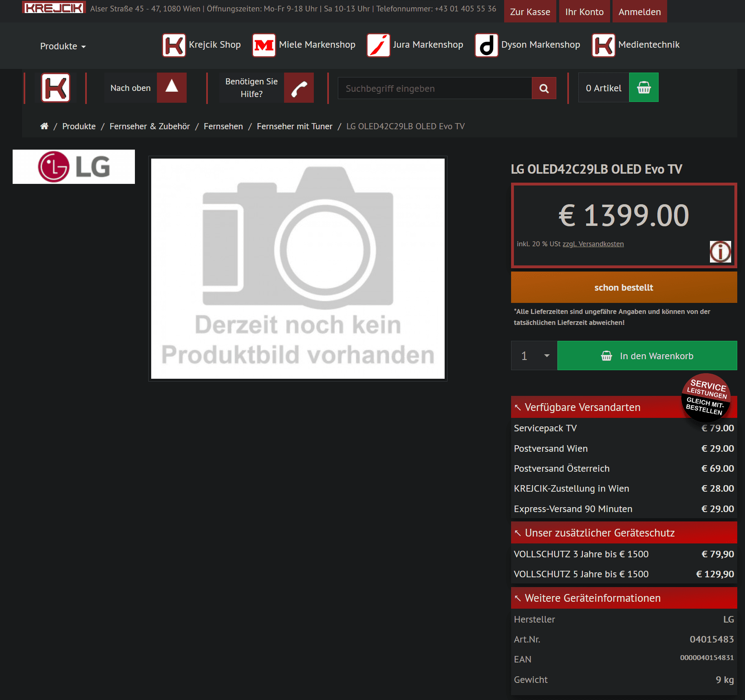Open the Miele Markenshop M icon
Image resolution: width=745 pixels, height=700 pixels.
point(264,45)
